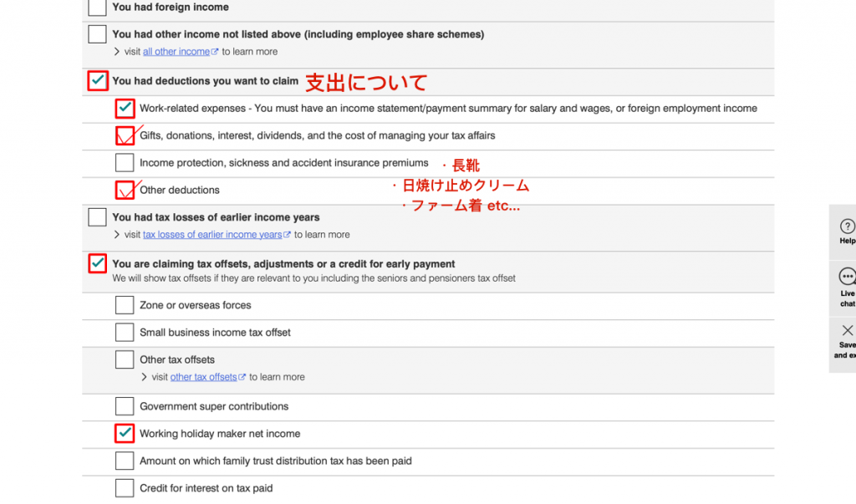Tick Credit for interest on tax paid
The height and width of the screenshot is (504, 856).
[125, 488]
